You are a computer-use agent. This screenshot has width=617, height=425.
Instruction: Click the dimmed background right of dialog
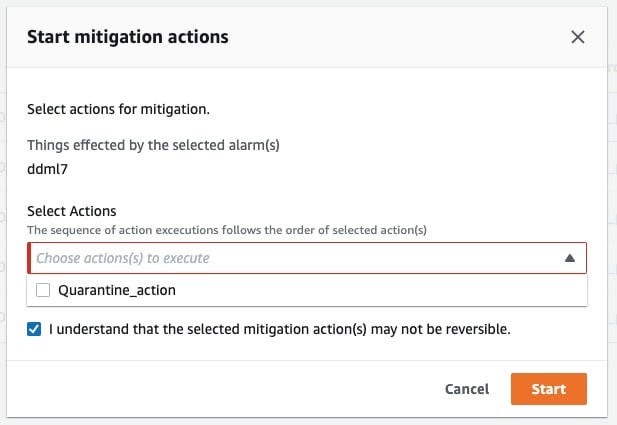click(x=611, y=200)
